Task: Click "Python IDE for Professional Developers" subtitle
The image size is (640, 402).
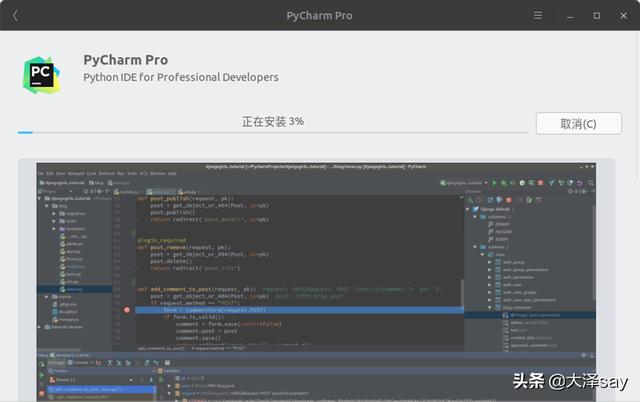Action: [181, 77]
